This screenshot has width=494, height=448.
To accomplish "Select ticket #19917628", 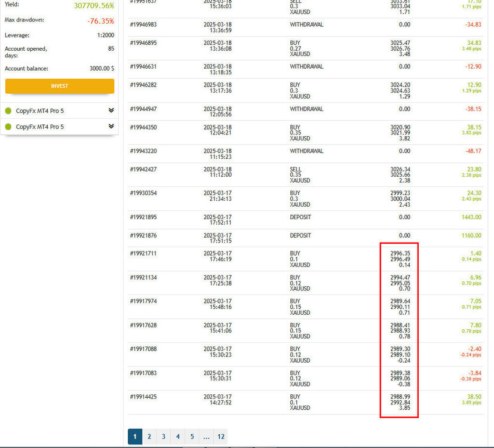I will 143,325.
